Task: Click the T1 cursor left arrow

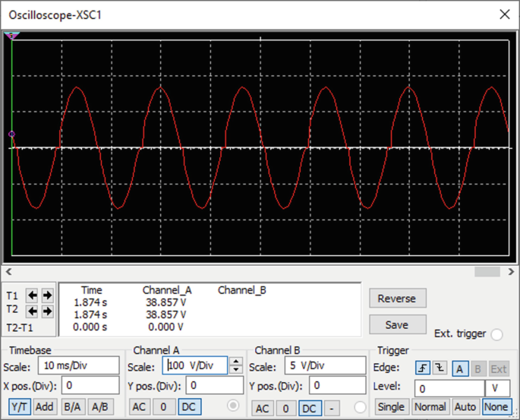Action: [33, 295]
